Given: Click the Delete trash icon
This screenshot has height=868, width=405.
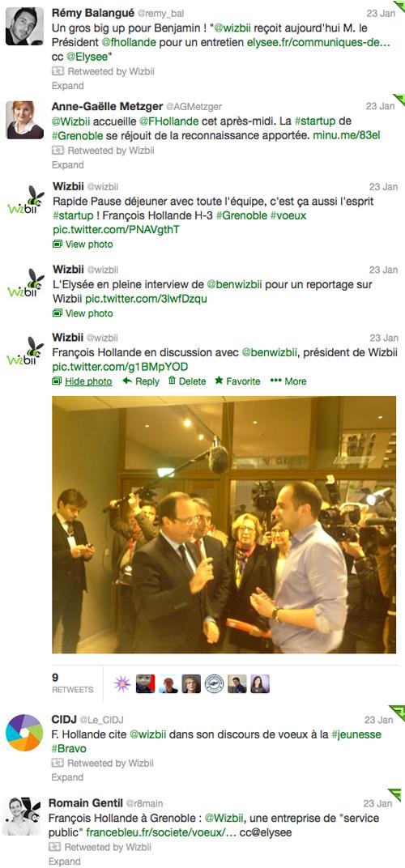Looking at the screenshot, I should point(172,381).
